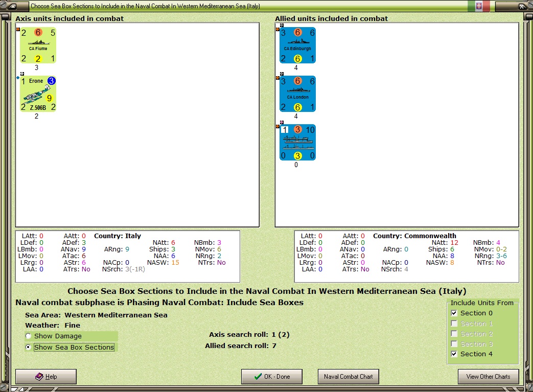
Task: Open View Other Charts
Action: [488, 376]
